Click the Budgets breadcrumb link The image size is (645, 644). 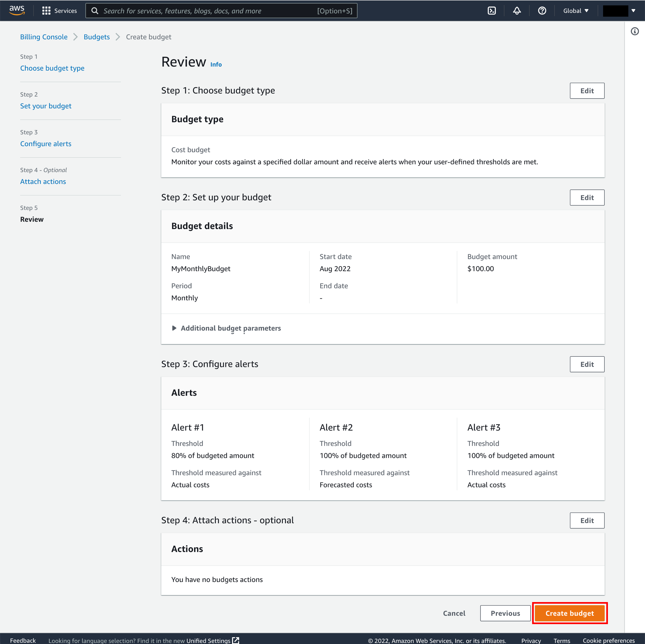(97, 37)
